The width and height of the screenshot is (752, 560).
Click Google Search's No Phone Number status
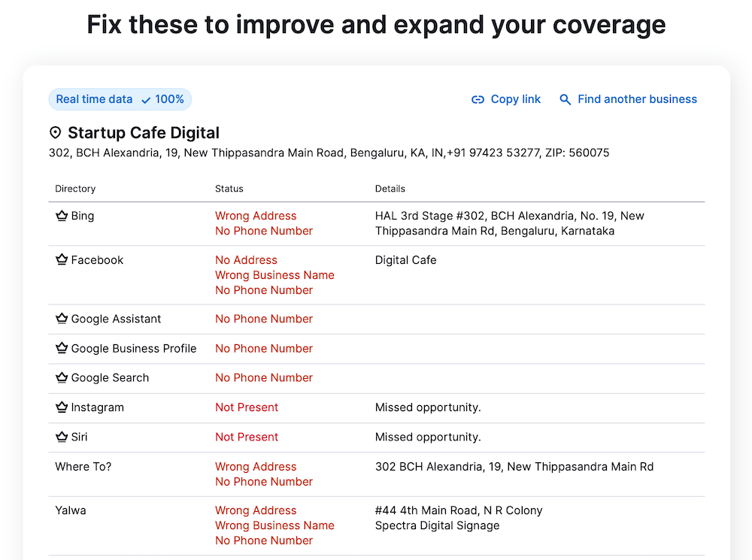[x=263, y=378]
